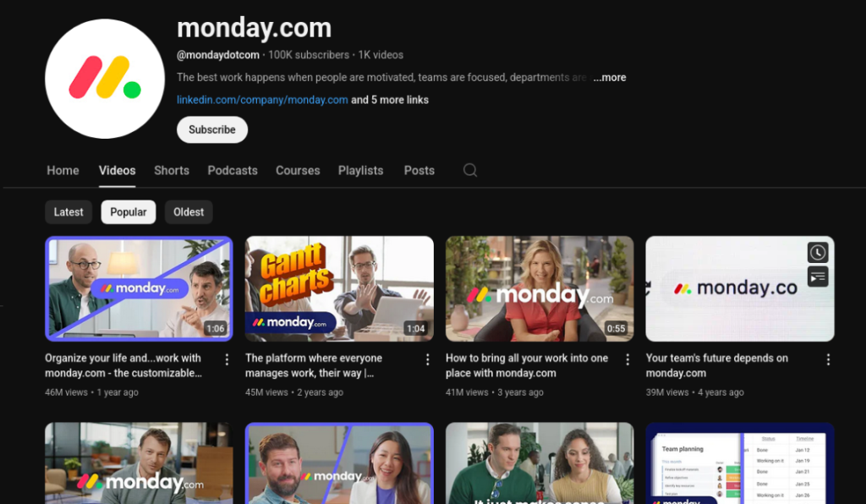Play the 0:55 woman in red thumbnail
This screenshot has height=504, width=866.
tap(540, 288)
